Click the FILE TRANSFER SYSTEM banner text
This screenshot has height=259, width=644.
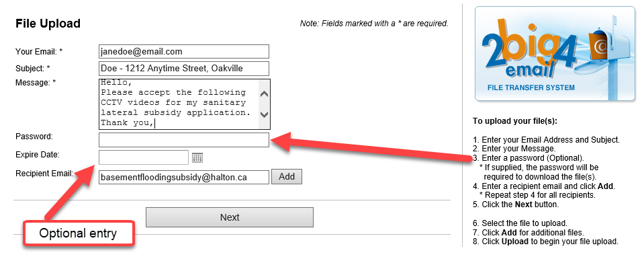531,87
